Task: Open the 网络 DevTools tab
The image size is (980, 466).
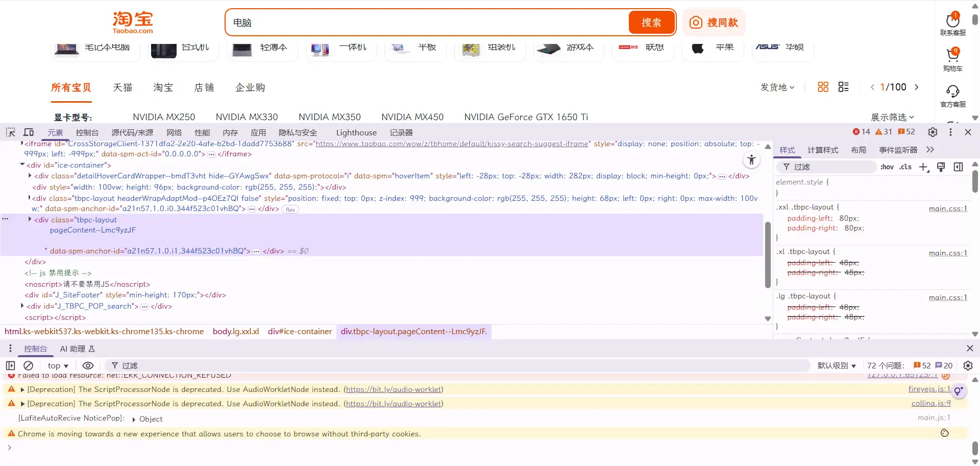Action: (x=174, y=132)
